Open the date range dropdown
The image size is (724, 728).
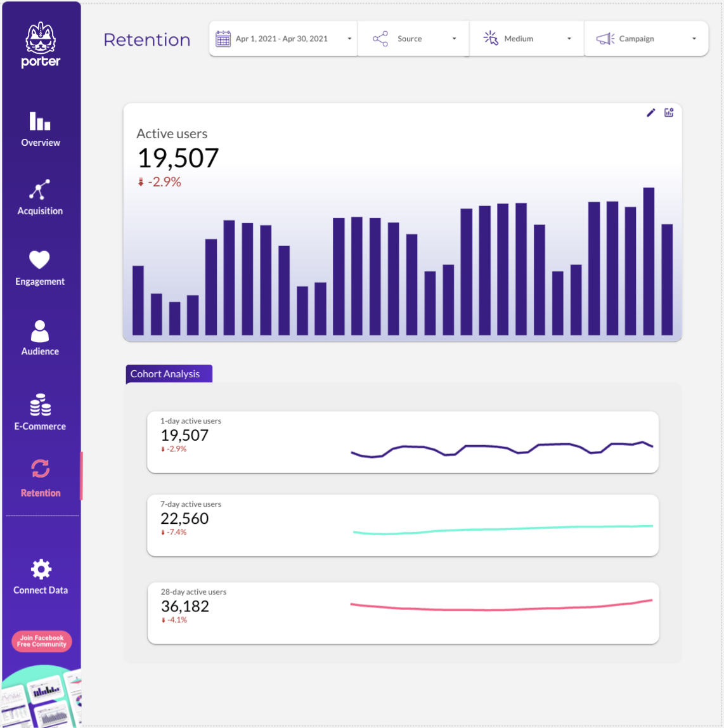pyautogui.click(x=283, y=39)
